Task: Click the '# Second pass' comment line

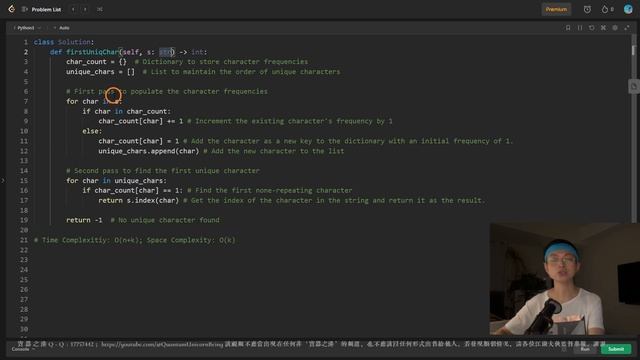Action: point(163,171)
